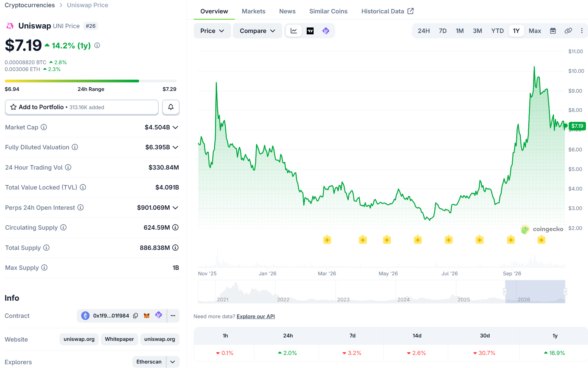Screen dimensions: 588x368
Task: Expand the Perps 24h Open Interest details
Action: click(x=176, y=208)
